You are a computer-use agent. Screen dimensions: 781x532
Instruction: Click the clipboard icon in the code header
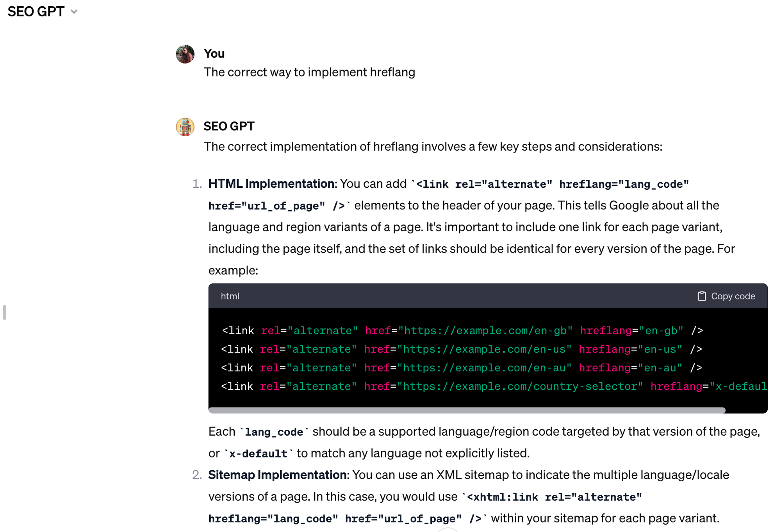(701, 296)
